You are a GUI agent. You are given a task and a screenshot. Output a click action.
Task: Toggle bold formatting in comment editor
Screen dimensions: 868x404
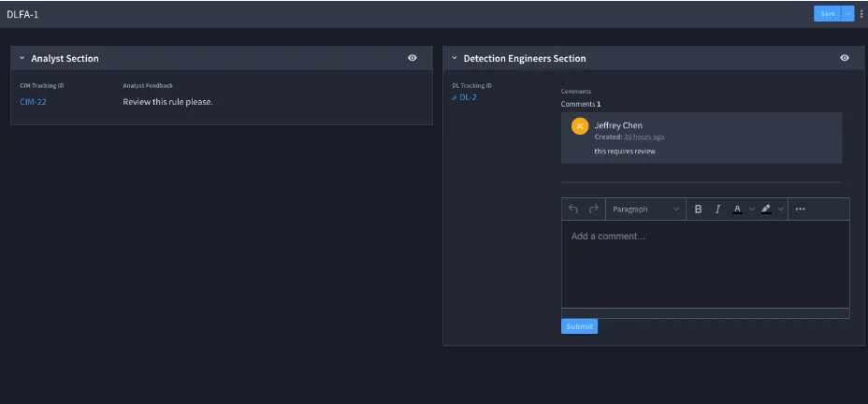pos(698,209)
